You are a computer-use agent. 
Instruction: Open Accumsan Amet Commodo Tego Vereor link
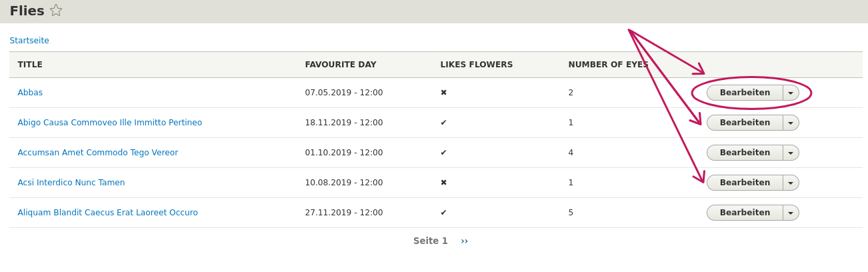pos(98,153)
